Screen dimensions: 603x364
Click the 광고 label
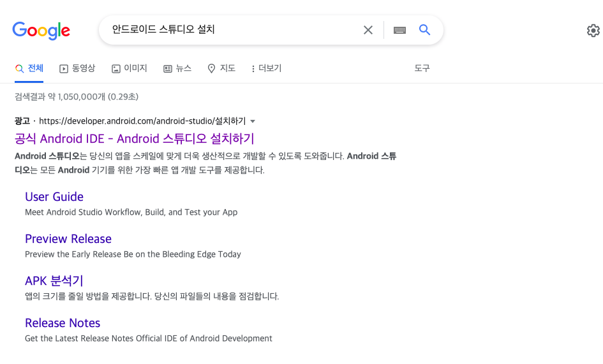[22, 121]
